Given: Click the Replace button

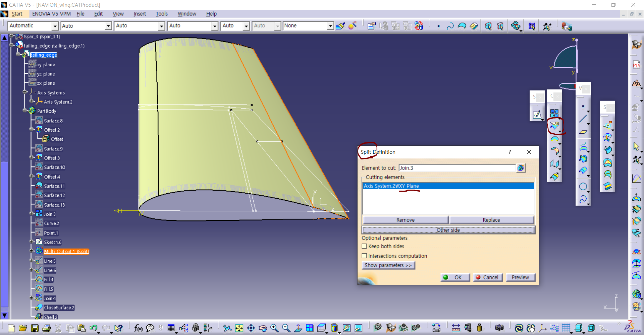Looking at the screenshot, I should 491,220.
